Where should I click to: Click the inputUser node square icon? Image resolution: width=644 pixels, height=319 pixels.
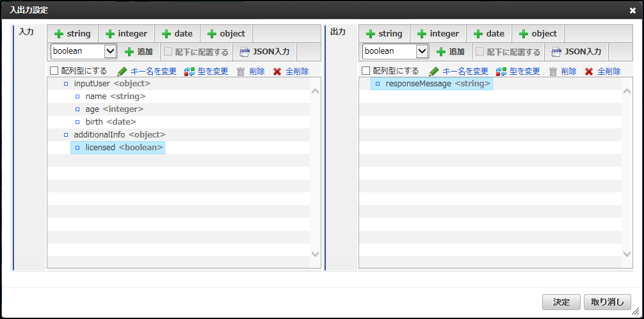point(66,84)
